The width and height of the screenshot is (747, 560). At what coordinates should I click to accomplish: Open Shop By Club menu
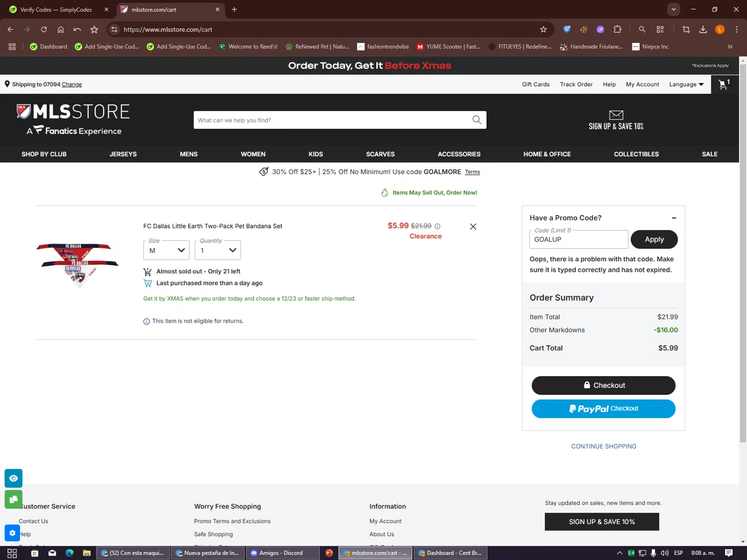tap(44, 154)
